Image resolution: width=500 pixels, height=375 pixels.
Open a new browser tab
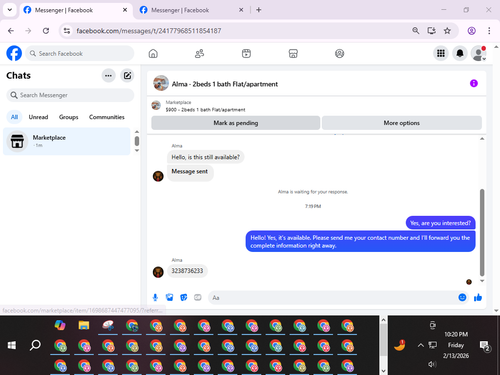click(x=259, y=10)
